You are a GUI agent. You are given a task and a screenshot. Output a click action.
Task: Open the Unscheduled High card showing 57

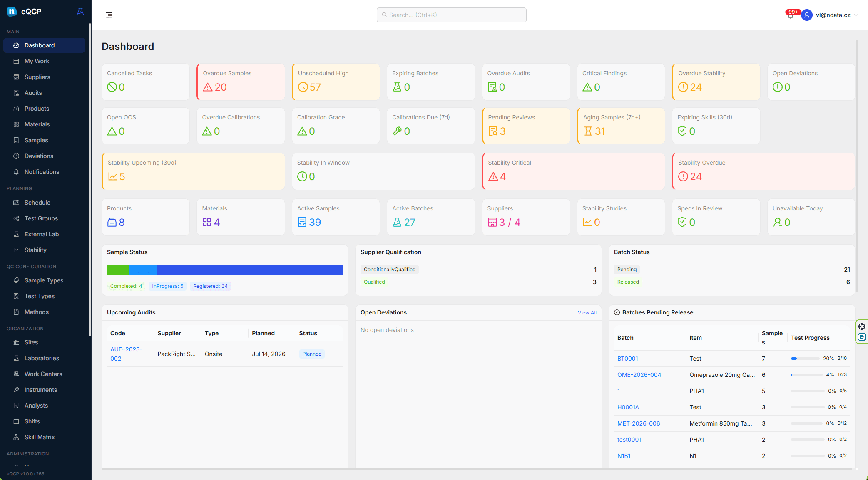(x=336, y=82)
